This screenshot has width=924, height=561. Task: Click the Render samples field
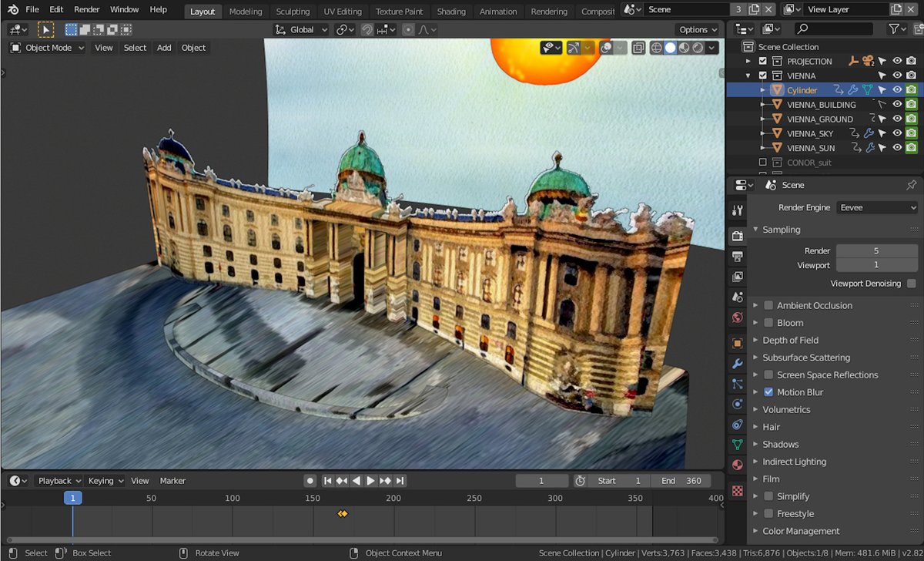876,250
